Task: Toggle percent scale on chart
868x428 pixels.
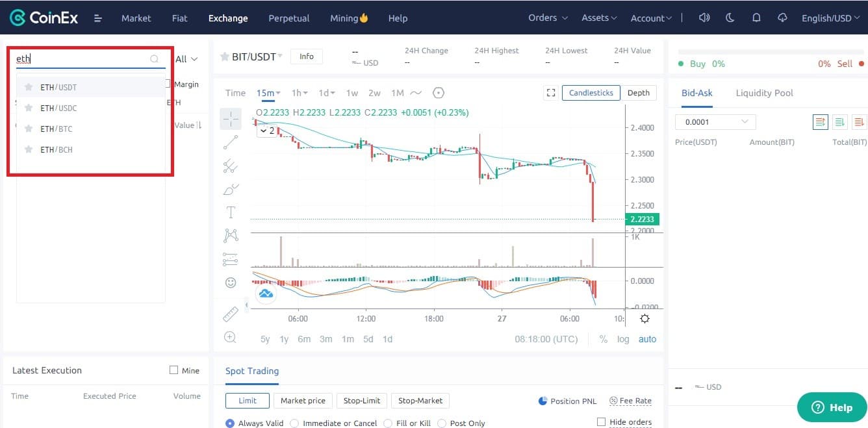Action: pyautogui.click(x=604, y=339)
